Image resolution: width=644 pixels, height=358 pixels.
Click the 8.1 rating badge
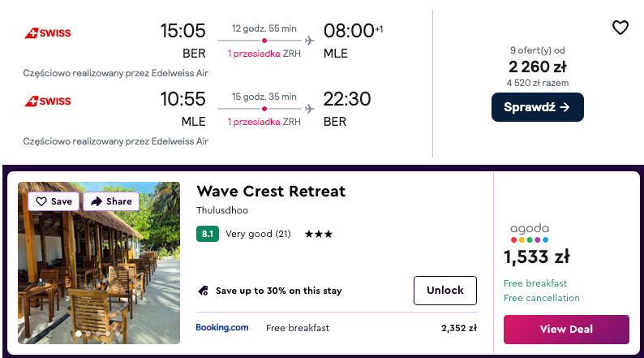pos(207,234)
